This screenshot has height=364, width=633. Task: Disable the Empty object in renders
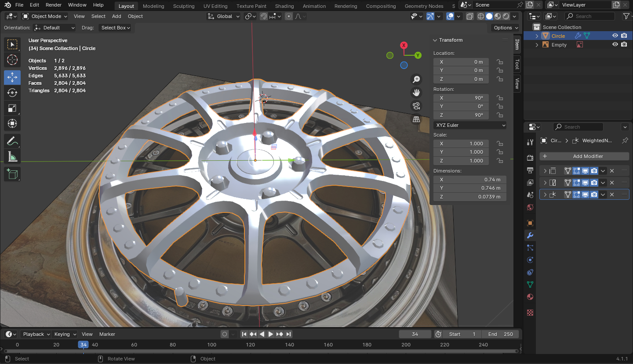pos(624,45)
